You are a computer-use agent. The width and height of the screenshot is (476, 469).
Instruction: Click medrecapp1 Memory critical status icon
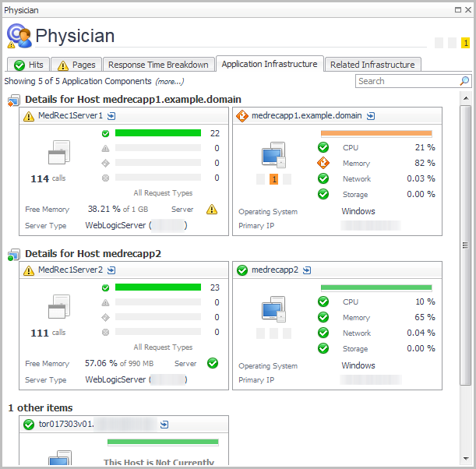click(323, 163)
